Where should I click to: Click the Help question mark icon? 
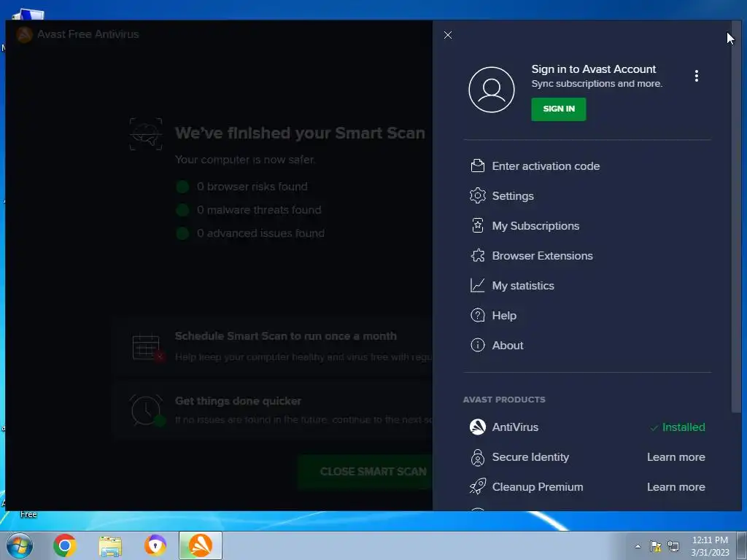click(x=477, y=315)
